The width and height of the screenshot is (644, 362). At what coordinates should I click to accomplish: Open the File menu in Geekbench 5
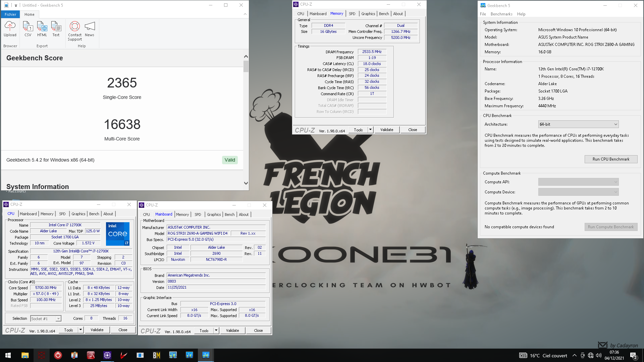(x=483, y=14)
